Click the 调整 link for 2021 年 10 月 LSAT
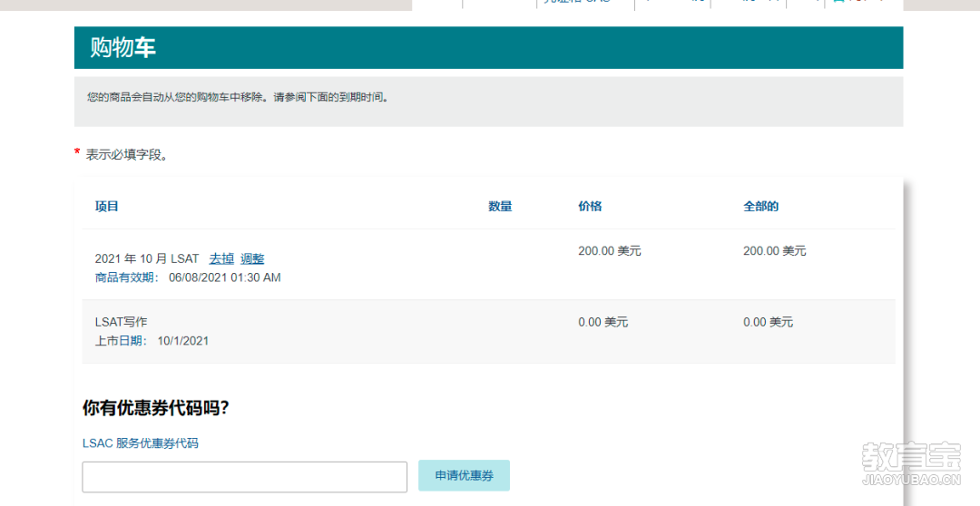 click(x=252, y=258)
